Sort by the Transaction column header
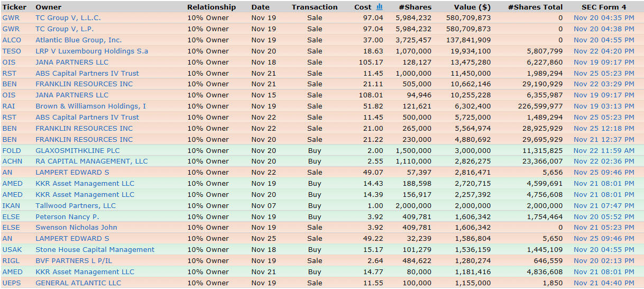 [x=314, y=7]
